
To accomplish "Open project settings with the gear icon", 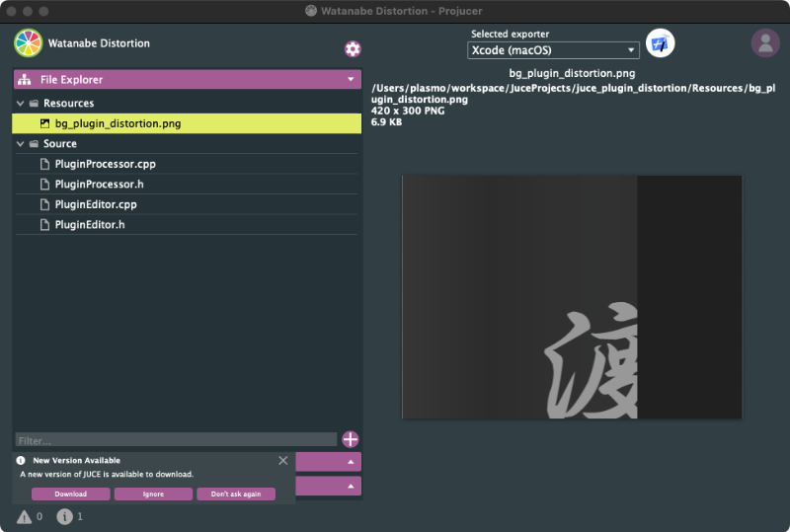I will click(x=353, y=49).
